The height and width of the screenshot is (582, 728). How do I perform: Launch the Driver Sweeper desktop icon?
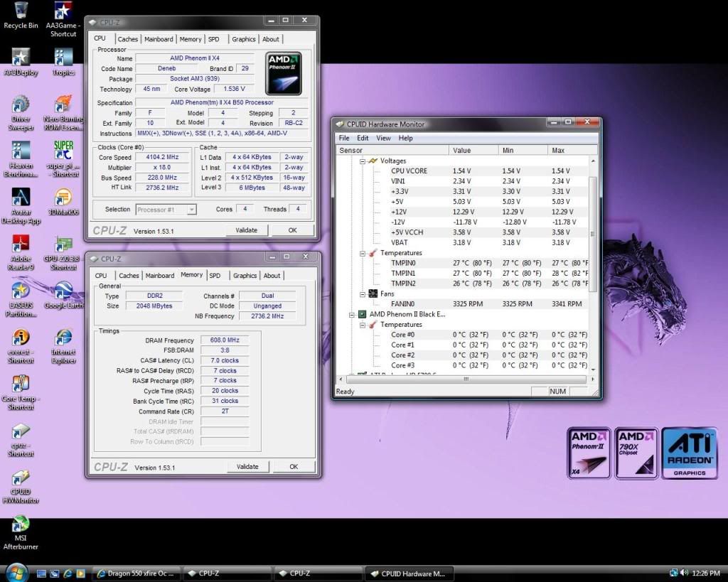coord(21,105)
